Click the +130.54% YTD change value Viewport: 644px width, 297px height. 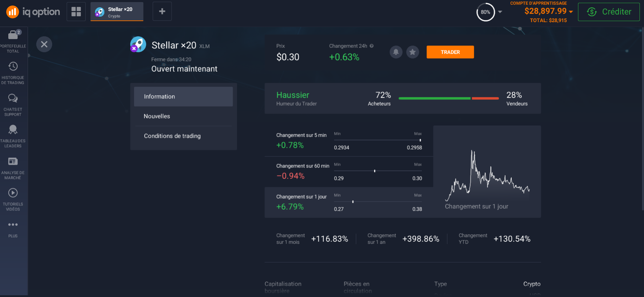[512, 239]
